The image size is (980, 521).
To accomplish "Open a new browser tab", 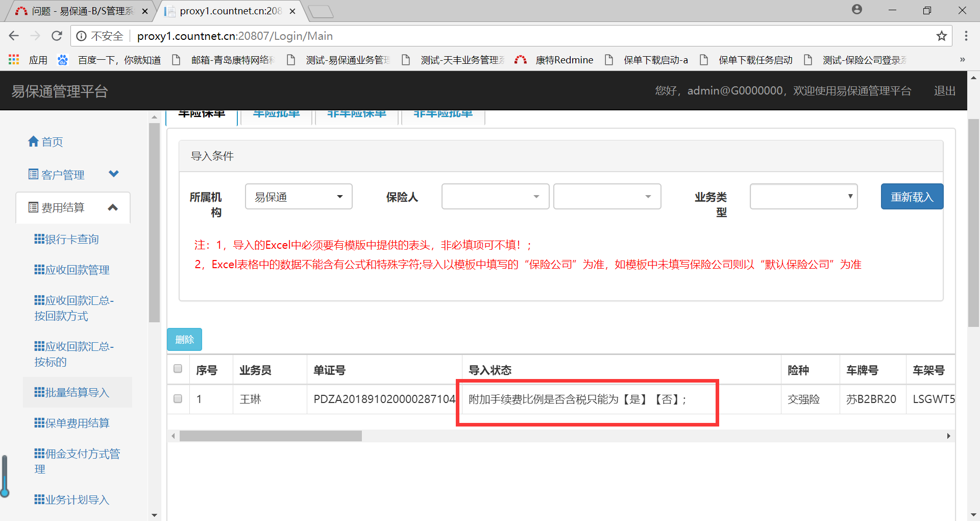I will [321, 11].
